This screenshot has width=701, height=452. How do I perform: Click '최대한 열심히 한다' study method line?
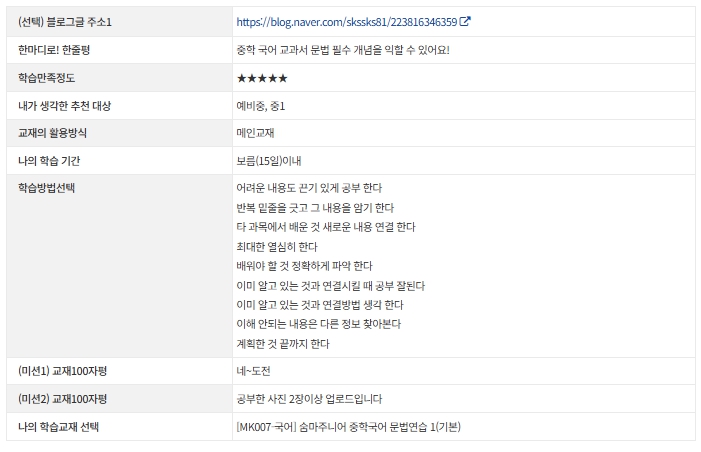[276, 246]
